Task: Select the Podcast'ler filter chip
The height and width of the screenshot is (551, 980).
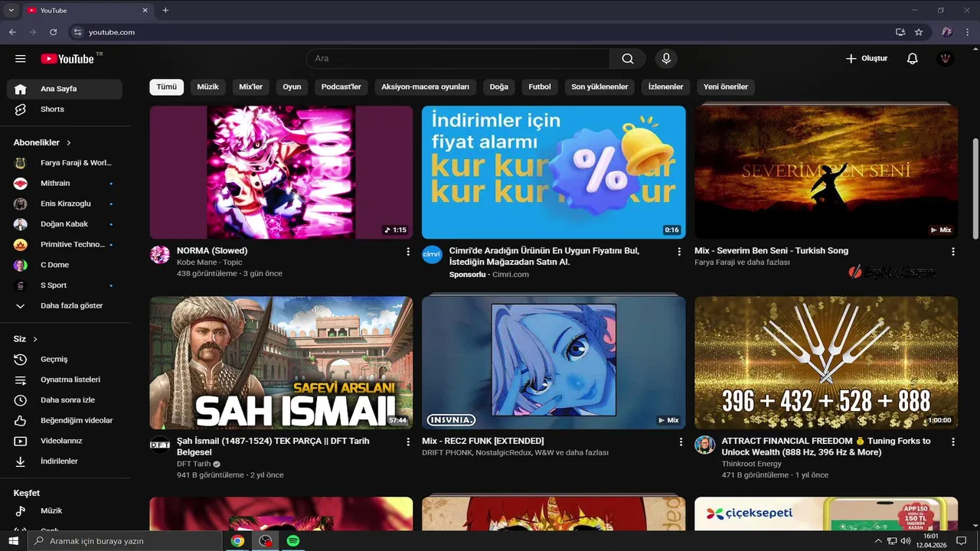Action: pyautogui.click(x=341, y=87)
